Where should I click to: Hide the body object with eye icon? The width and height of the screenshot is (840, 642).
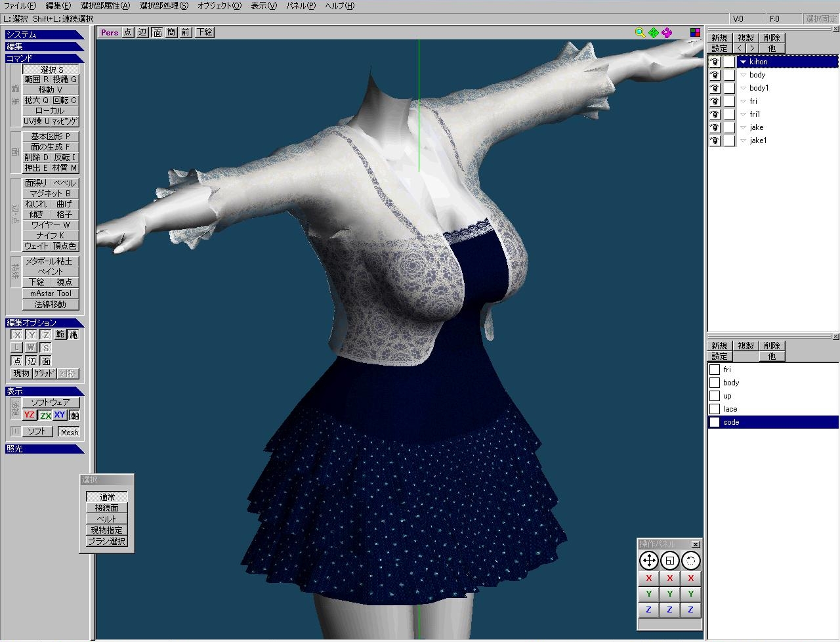coord(715,75)
